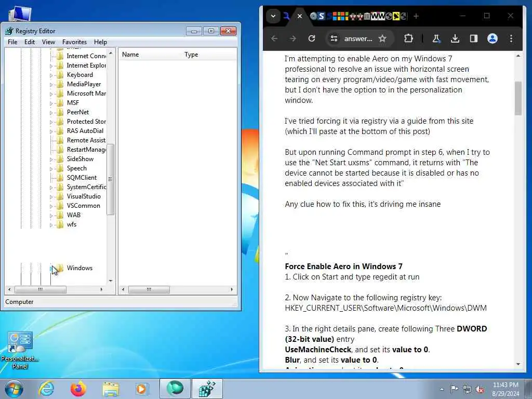Open Chrome downloads

click(x=455, y=38)
